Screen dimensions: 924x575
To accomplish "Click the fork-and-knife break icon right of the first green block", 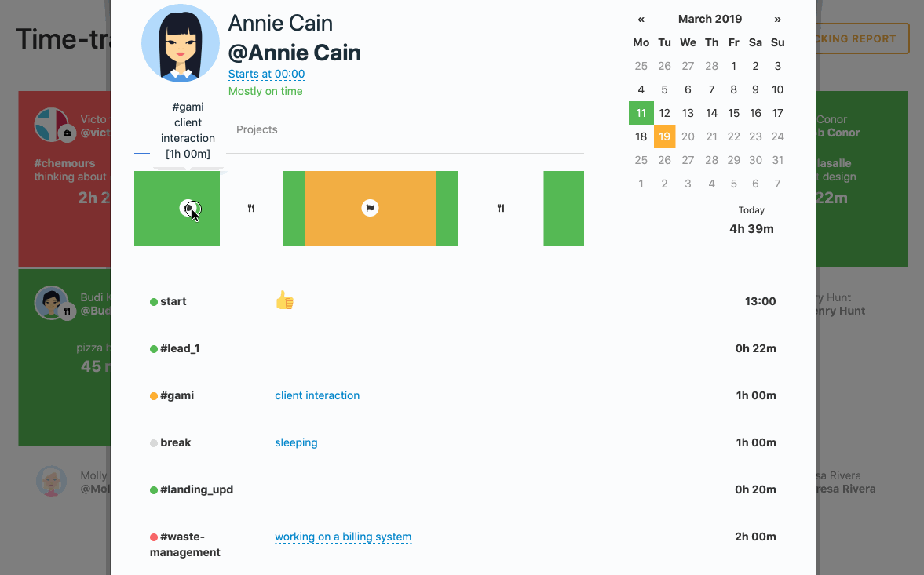I will pyautogui.click(x=251, y=209).
